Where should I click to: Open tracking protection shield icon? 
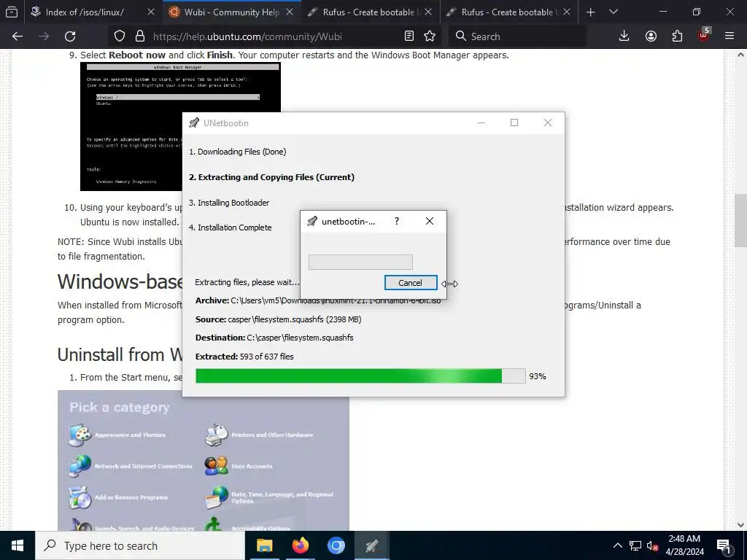(x=120, y=36)
